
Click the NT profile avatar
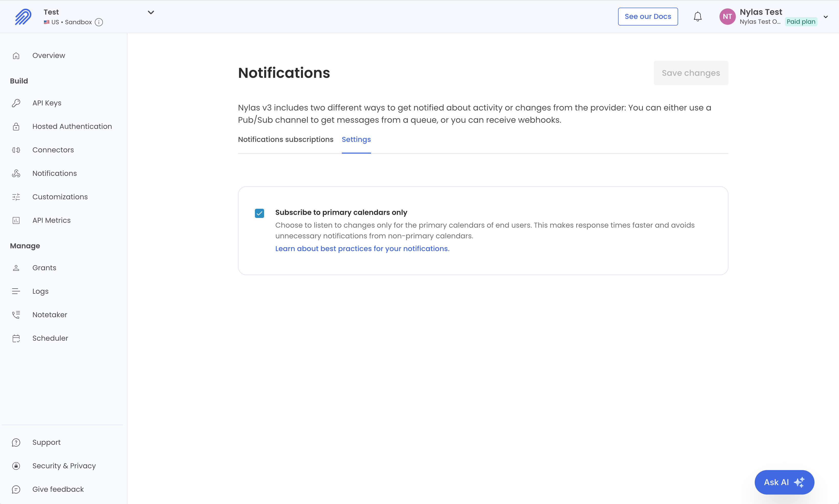(x=727, y=16)
